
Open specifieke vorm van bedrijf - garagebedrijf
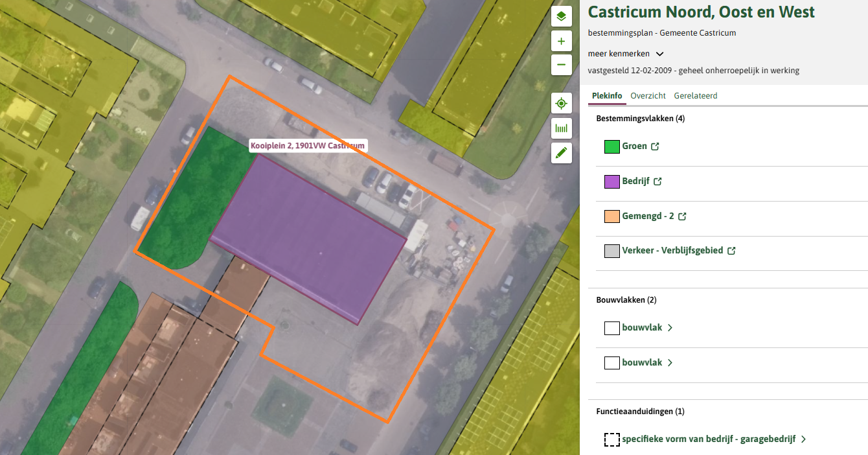pyautogui.click(x=709, y=439)
